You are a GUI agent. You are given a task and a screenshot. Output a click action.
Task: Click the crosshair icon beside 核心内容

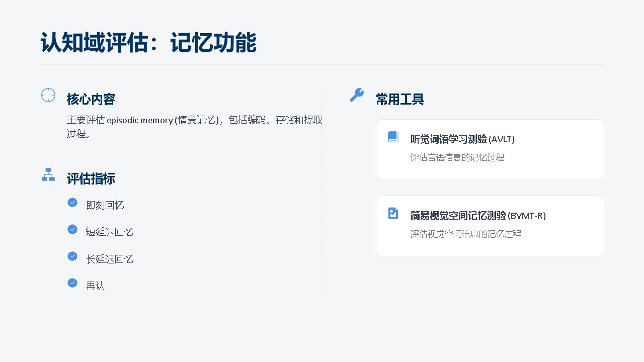tap(48, 95)
